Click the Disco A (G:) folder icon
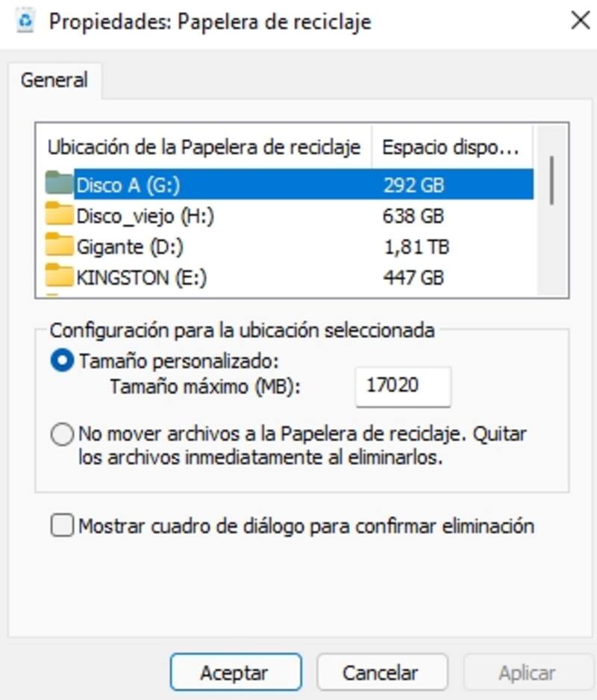This screenshot has height=700, width=597. (59, 184)
